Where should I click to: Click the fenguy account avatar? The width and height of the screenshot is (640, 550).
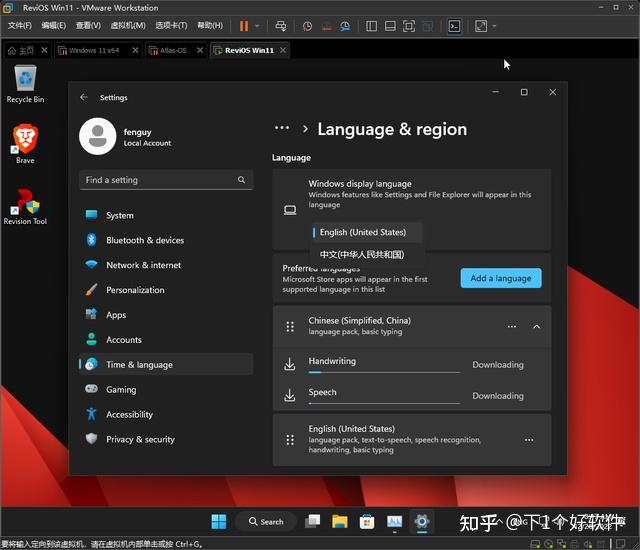point(98,137)
